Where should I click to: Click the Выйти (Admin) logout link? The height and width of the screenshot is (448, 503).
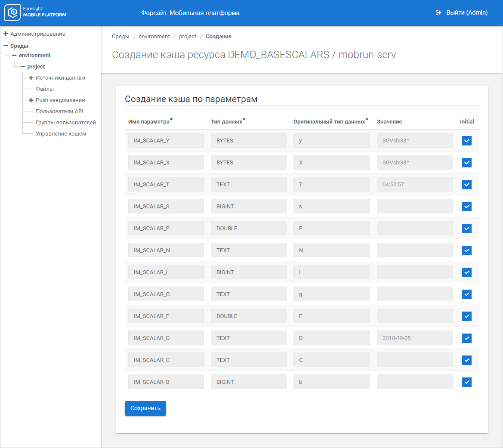(x=466, y=13)
